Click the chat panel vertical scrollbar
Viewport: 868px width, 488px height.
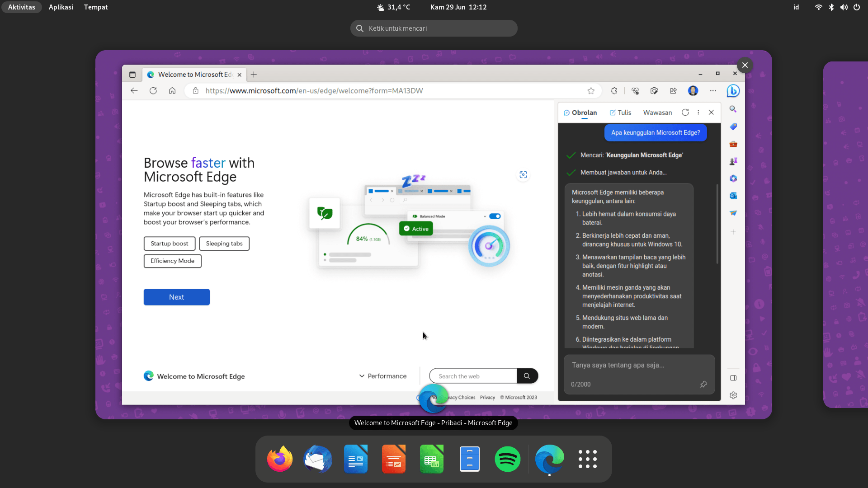point(717,224)
